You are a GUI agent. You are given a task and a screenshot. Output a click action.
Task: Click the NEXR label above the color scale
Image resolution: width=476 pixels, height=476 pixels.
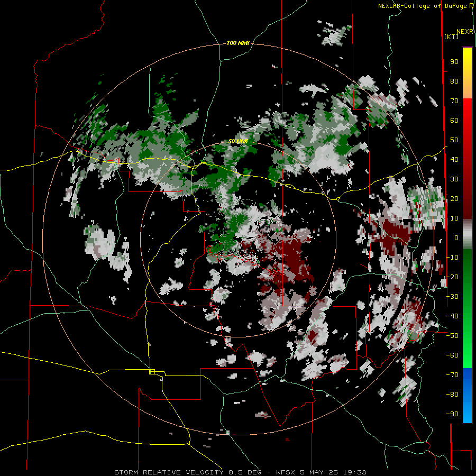pos(465,32)
